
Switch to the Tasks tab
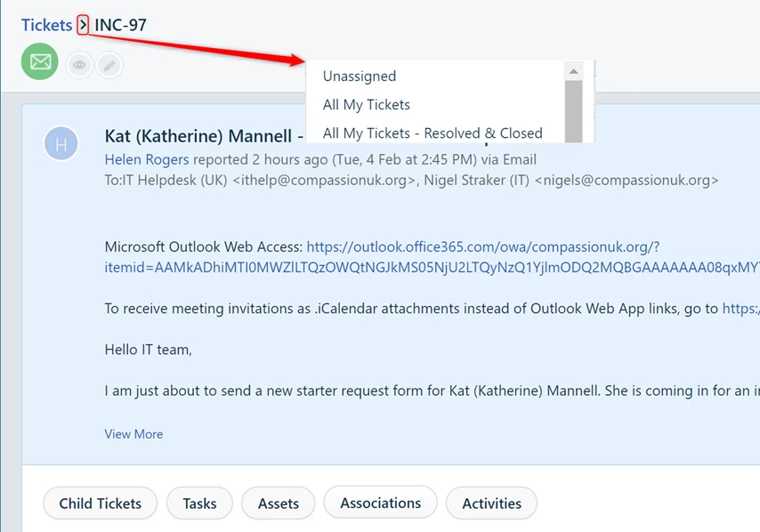pyautogui.click(x=199, y=504)
